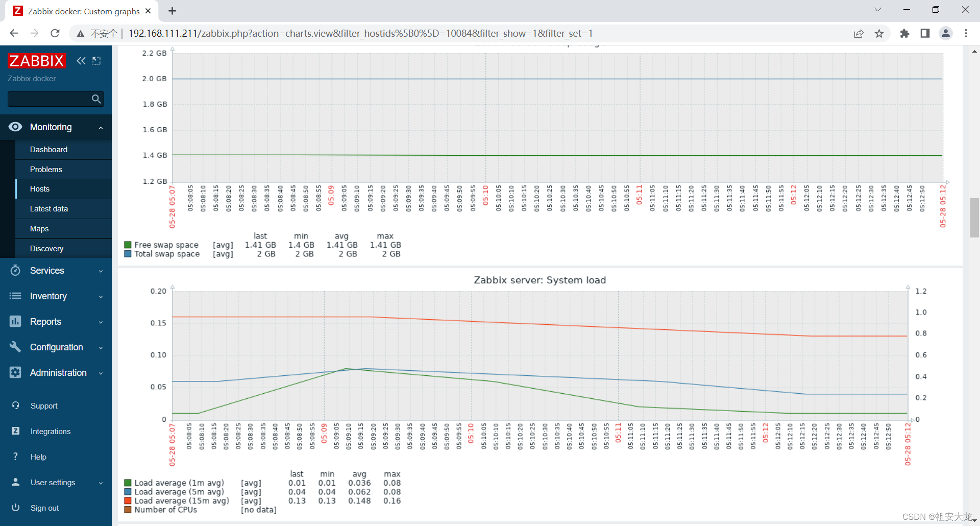Image resolution: width=980 pixels, height=526 pixels.
Task: Click the scrollbar up arrow
Action: (x=974, y=52)
